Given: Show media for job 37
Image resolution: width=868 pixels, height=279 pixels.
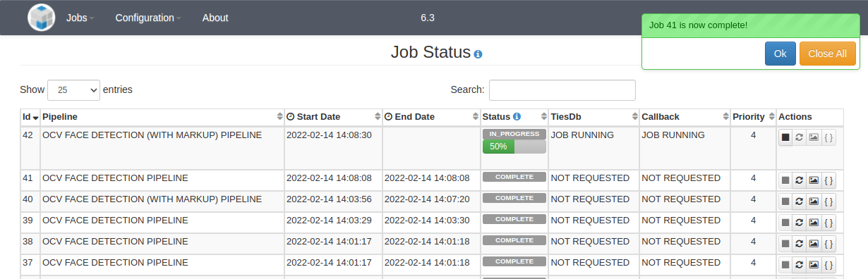Looking at the screenshot, I should pyautogui.click(x=814, y=265).
